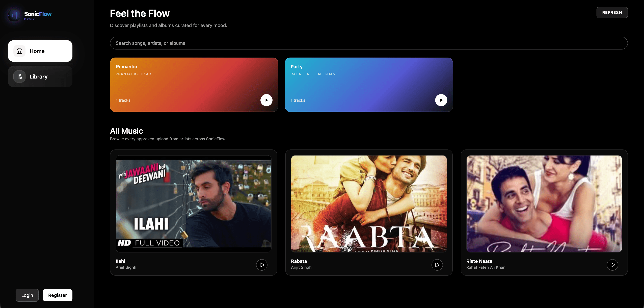Click the Library books icon

19,76
